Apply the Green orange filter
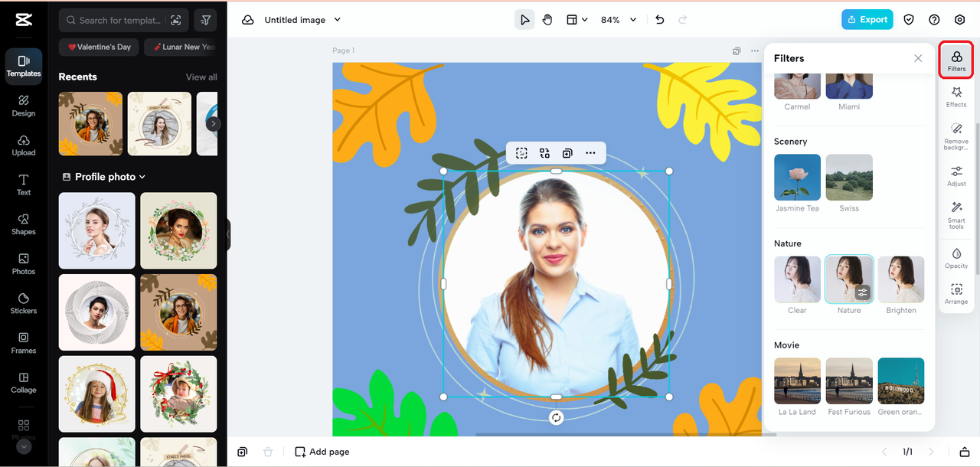980x467 pixels. click(901, 381)
